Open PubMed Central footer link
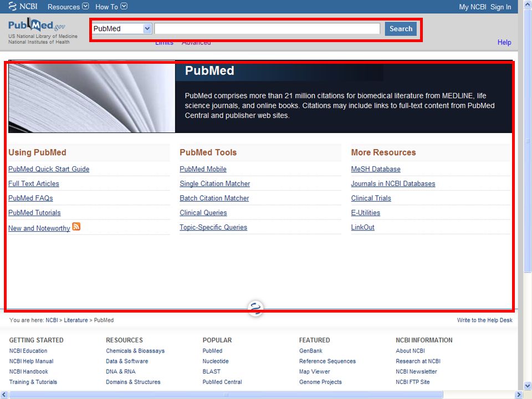Screen dimensions: 532x399 click(x=222, y=382)
